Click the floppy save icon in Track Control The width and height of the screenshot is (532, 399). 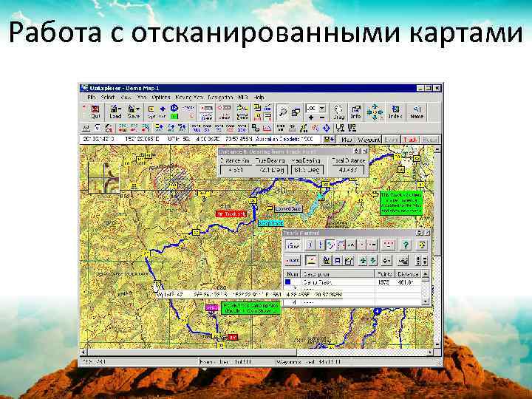[338, 261]
